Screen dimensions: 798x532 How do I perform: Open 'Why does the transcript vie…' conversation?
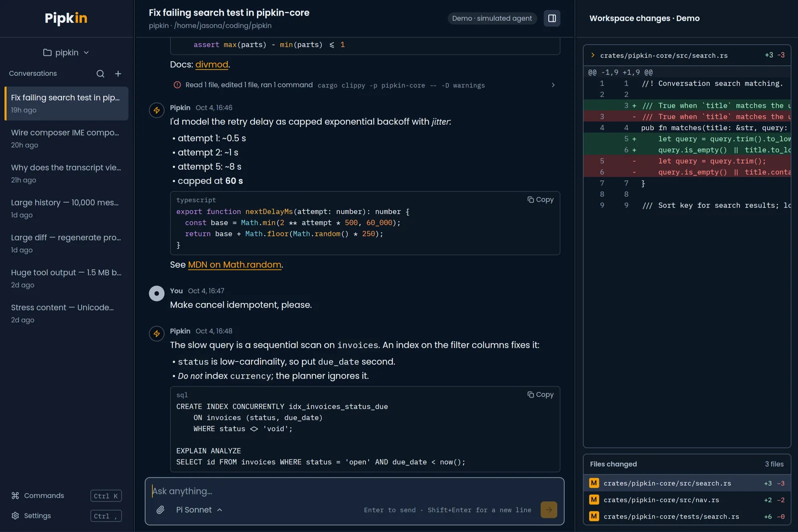point(67,174)
